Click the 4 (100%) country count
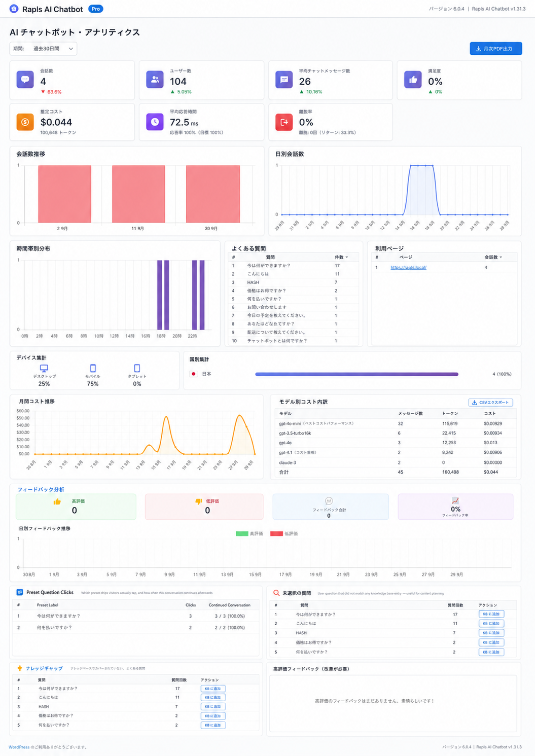Screen dimensions: 535x756 [502, 374]
